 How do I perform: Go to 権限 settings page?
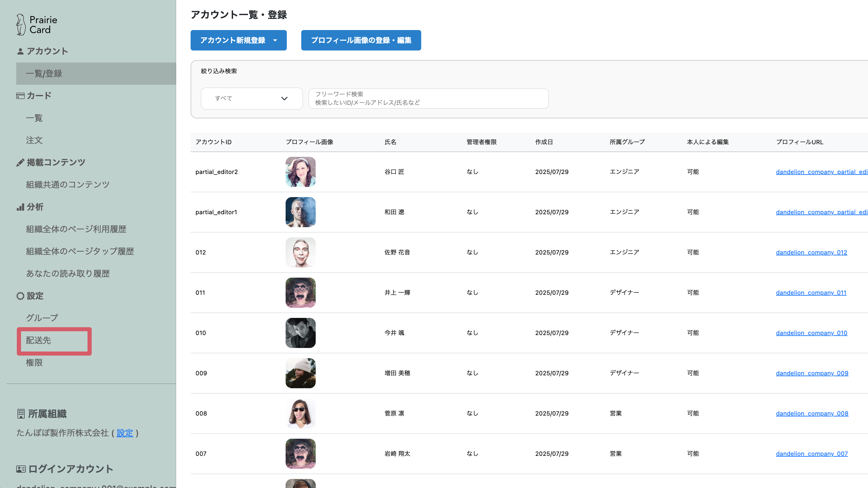coord(34,363)
